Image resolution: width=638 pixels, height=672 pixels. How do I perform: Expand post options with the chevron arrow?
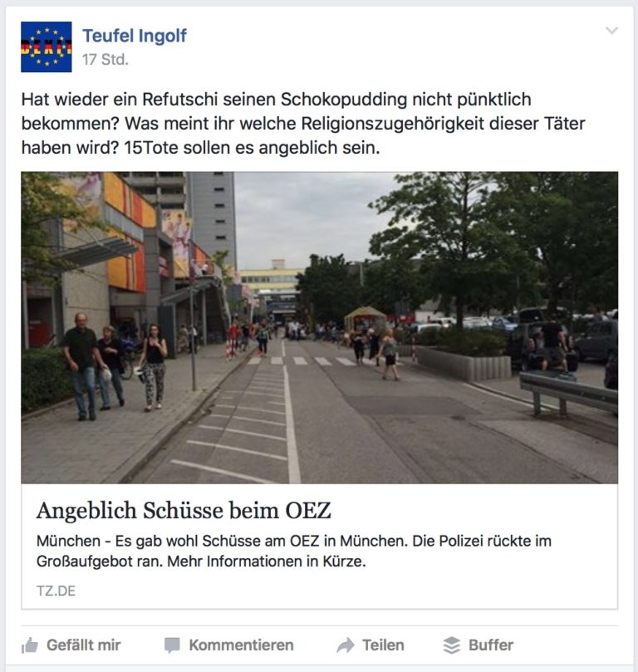[611, 31]
